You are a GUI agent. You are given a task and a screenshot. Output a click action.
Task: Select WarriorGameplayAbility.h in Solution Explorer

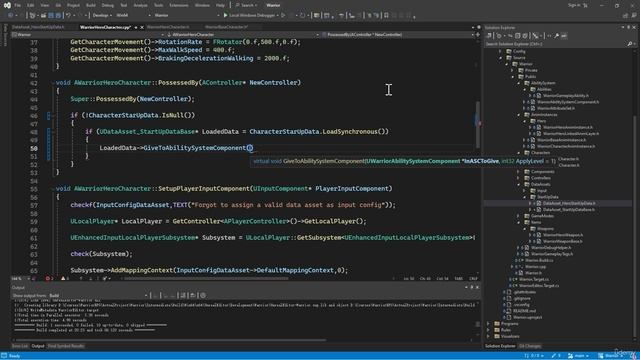tap(566, 96)
